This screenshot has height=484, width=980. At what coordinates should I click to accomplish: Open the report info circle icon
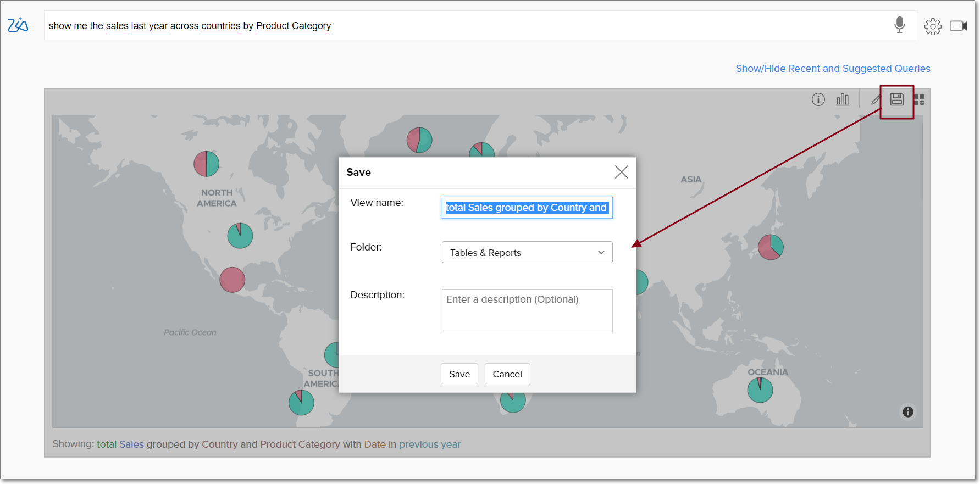(818, 99)
